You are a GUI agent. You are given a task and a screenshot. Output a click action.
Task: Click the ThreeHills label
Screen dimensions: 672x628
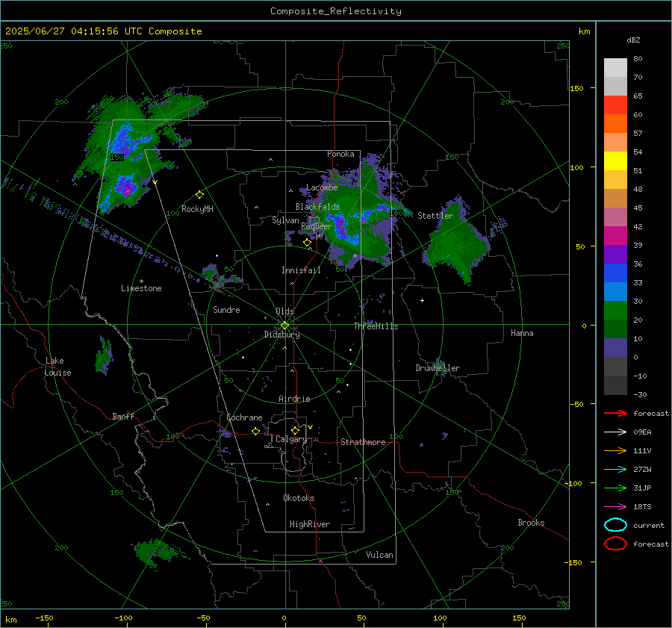pyautogui.click(x=376, y=326)
